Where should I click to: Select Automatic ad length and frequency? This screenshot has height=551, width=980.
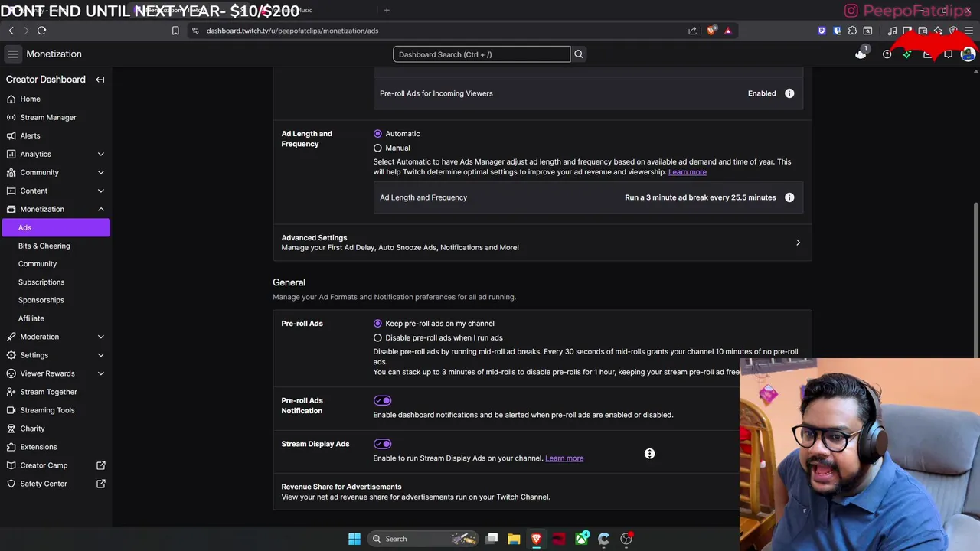pyautogui.click(x=377, y=134)
